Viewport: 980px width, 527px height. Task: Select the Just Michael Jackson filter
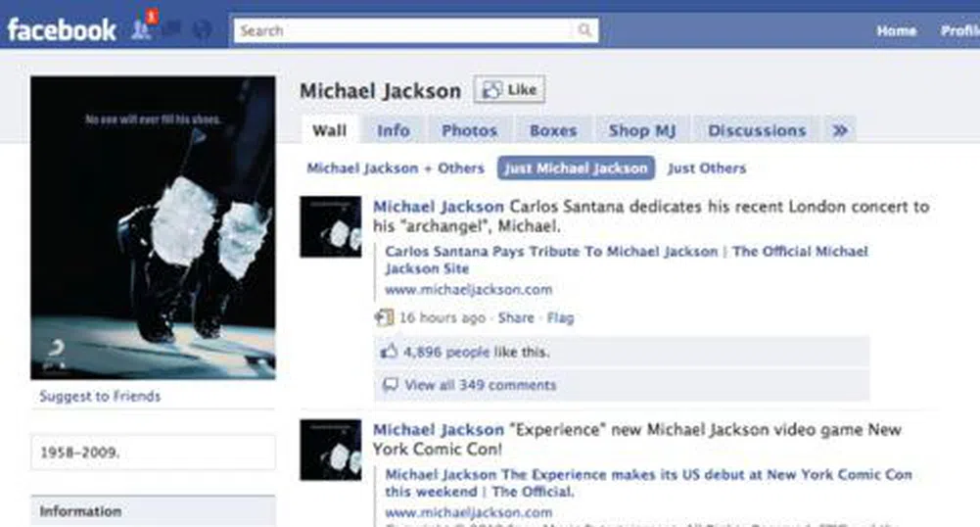576,168
